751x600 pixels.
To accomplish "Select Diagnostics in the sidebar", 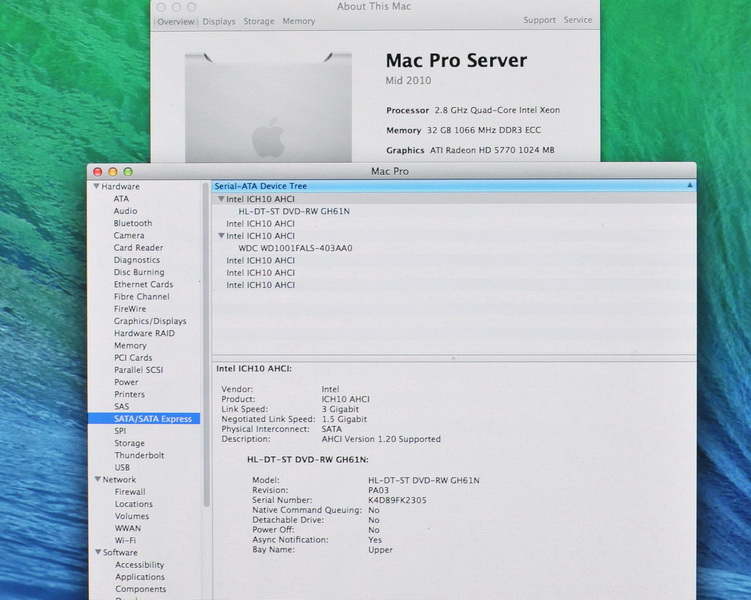I will tap(137, 260).
